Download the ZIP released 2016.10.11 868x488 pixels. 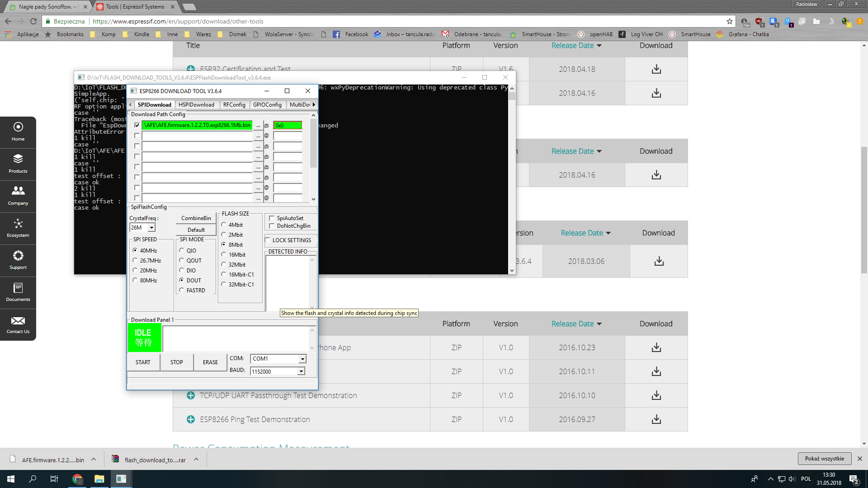coord(656,371)
